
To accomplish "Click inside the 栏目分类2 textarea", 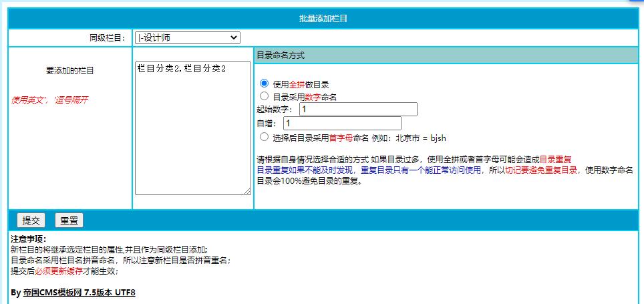I will coord(192,127).
